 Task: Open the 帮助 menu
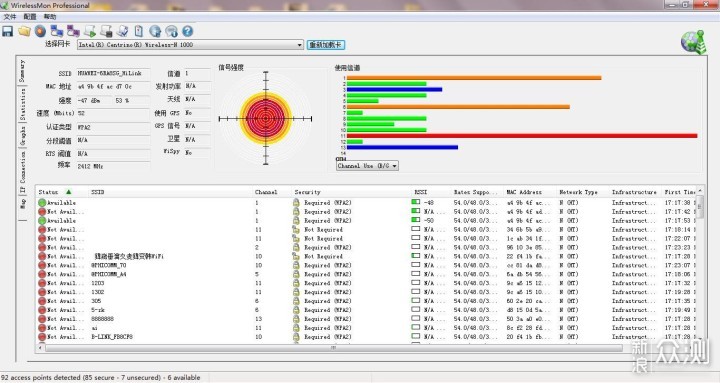tap(50, 17)
